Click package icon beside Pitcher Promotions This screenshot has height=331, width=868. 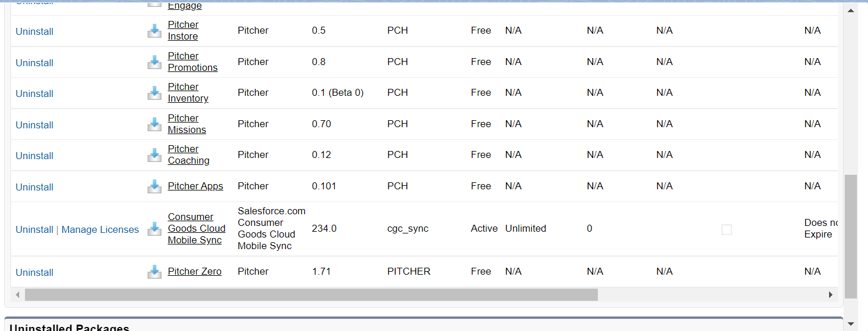coord(155,62)
